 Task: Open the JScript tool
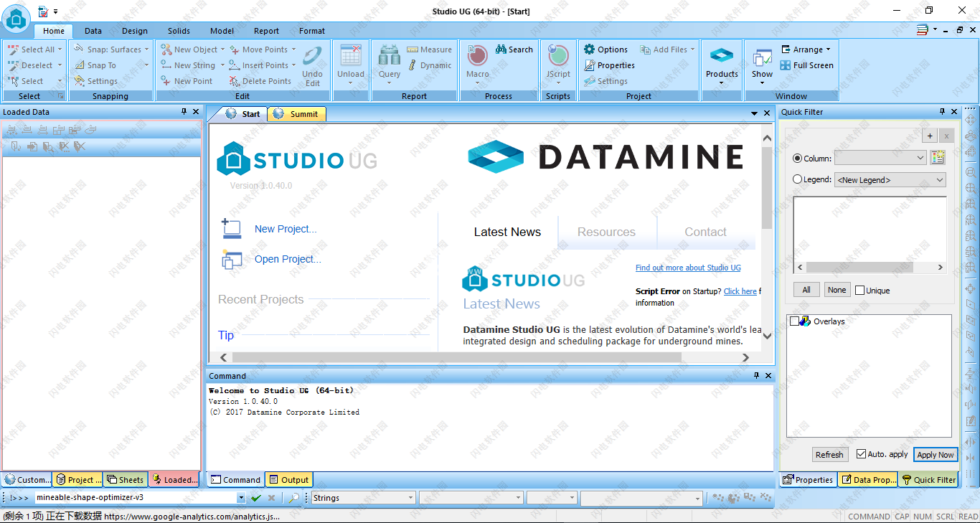click(x=557, y=56)
